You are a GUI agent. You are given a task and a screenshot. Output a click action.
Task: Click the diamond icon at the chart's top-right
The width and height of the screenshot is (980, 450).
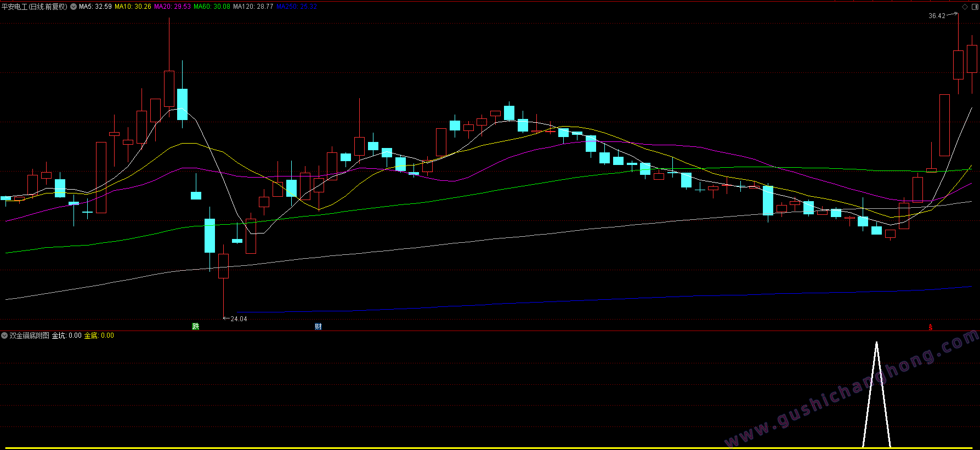click(965, 7)
